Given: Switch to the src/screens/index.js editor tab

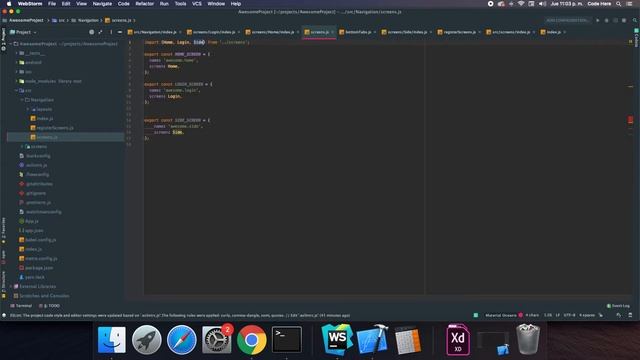Looking at the screenshot, I should tap(511, 32).
